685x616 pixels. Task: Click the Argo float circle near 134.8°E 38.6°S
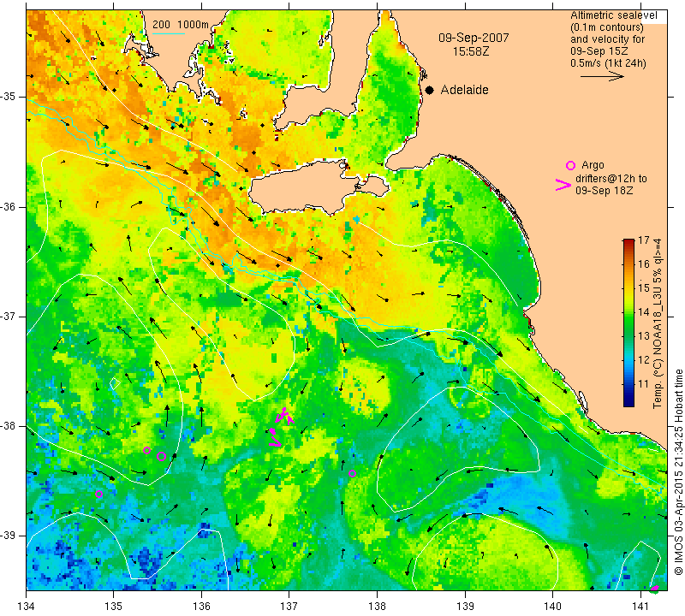(98, 495)
